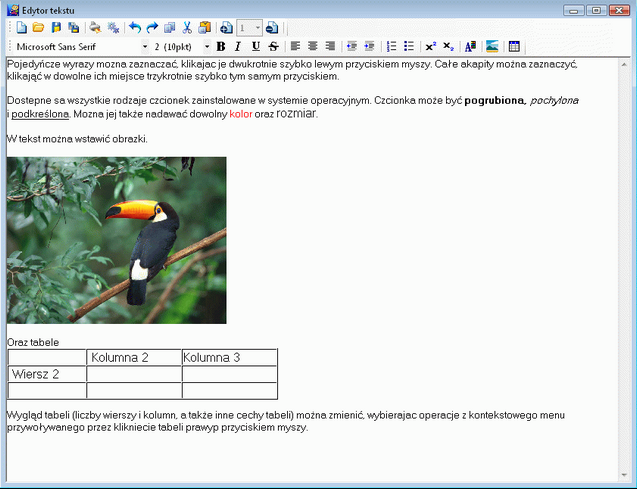The image size is (637, 489).
Task: Toggle italic formatting
Action: tap(238, 47)
